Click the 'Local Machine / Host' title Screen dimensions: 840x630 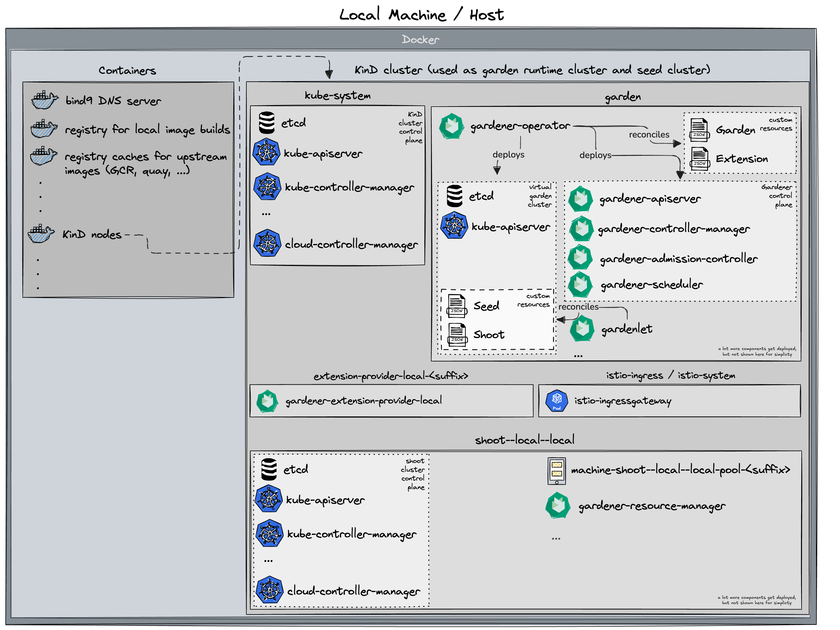coord(421,14)
